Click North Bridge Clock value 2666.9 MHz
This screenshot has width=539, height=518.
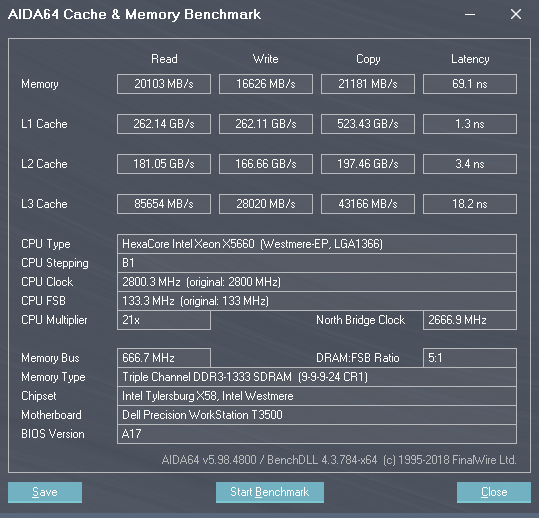[x=470, y=320]
